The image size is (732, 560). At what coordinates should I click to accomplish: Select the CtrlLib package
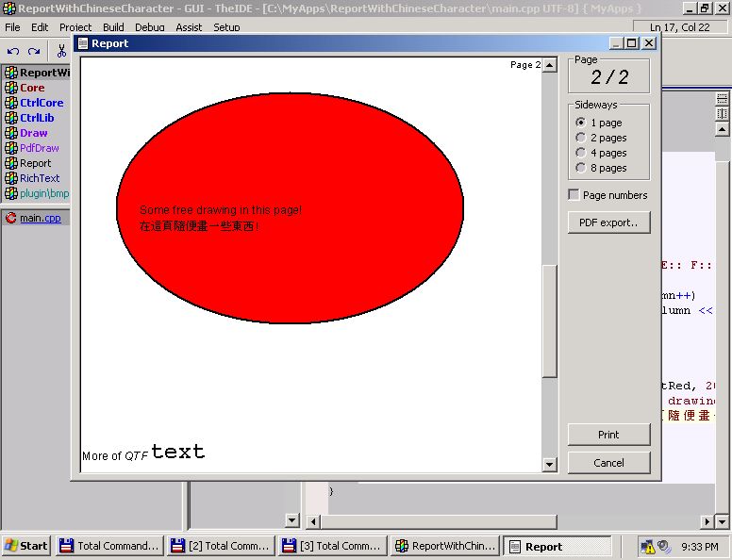tap(37, 118)
